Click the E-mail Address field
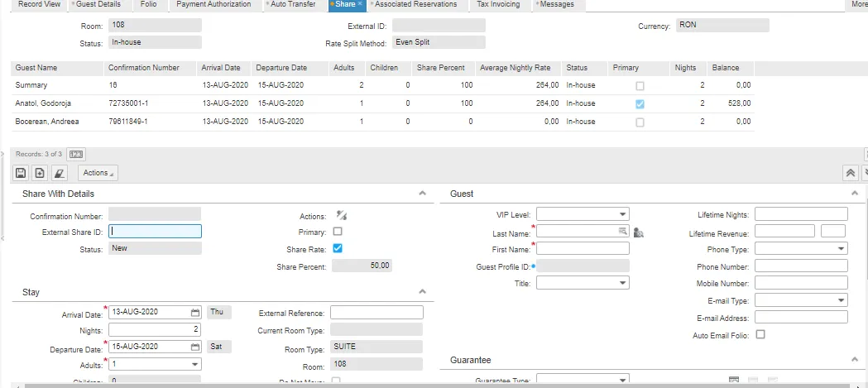Viewport: 868px width, 388px height. pyautogui.click(x=801, y=317)
